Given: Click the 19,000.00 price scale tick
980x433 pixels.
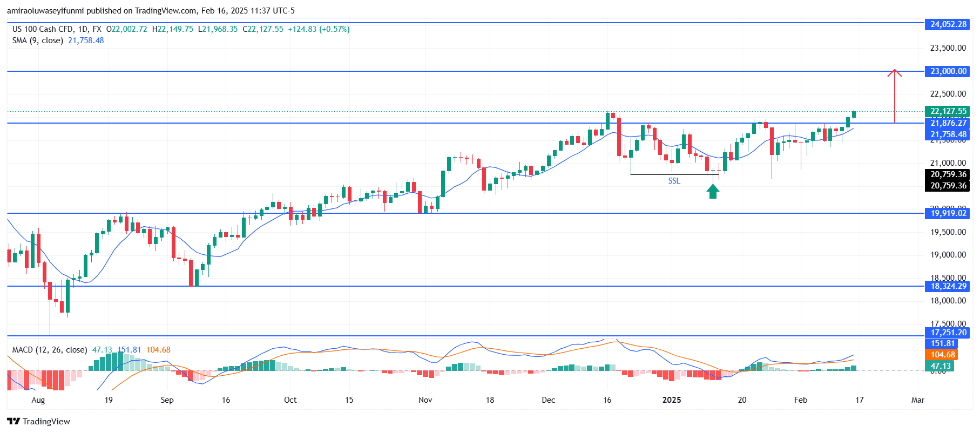Looking at the screenshot, I should pos(948,255).
